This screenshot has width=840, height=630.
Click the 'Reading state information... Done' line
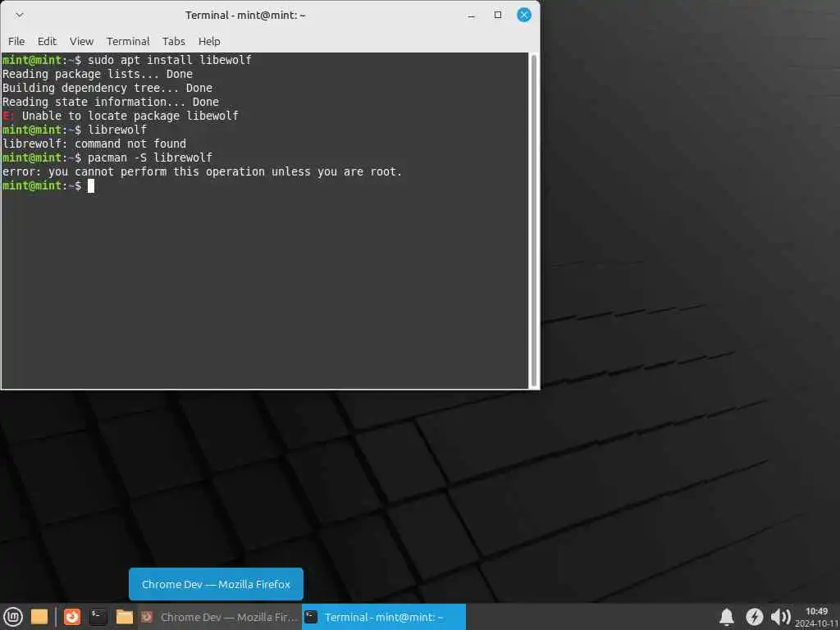point(111,102)
